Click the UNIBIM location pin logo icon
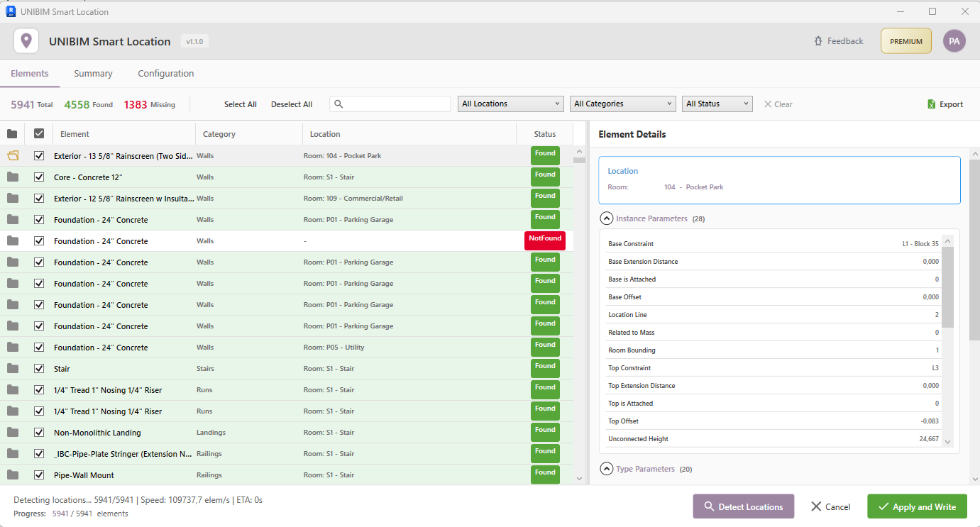This screenshot has height=527, width=980. point(26,40)
